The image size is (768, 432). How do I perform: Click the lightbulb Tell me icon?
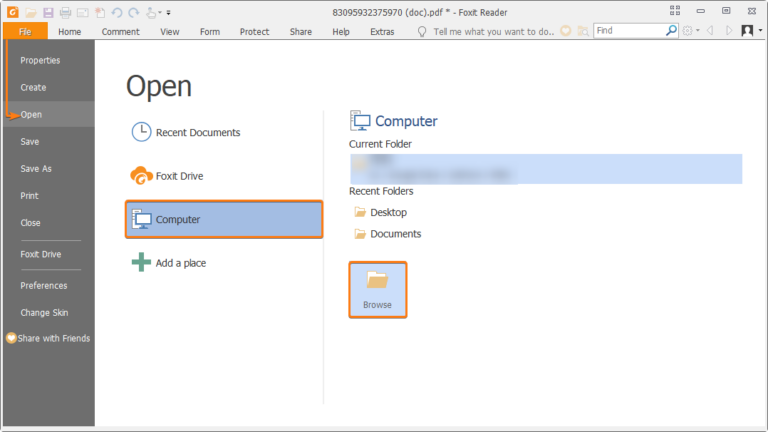click(x=422, y=32)
